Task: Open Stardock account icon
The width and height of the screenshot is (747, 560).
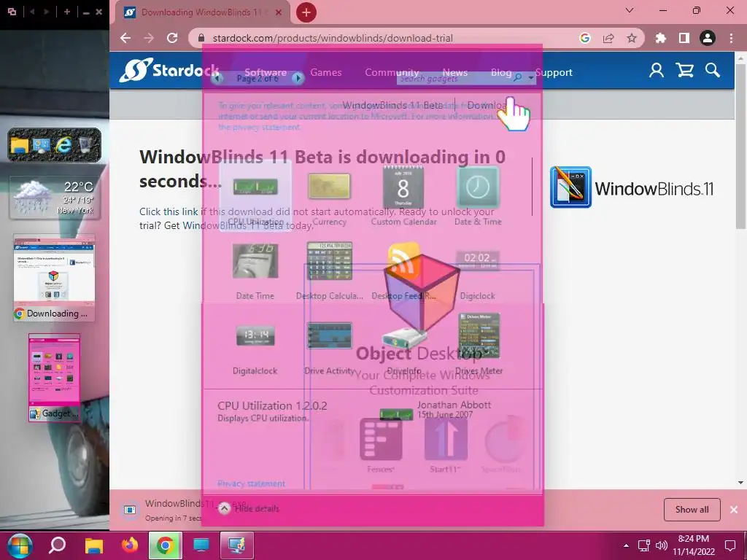Action: (x=656, y=71)
